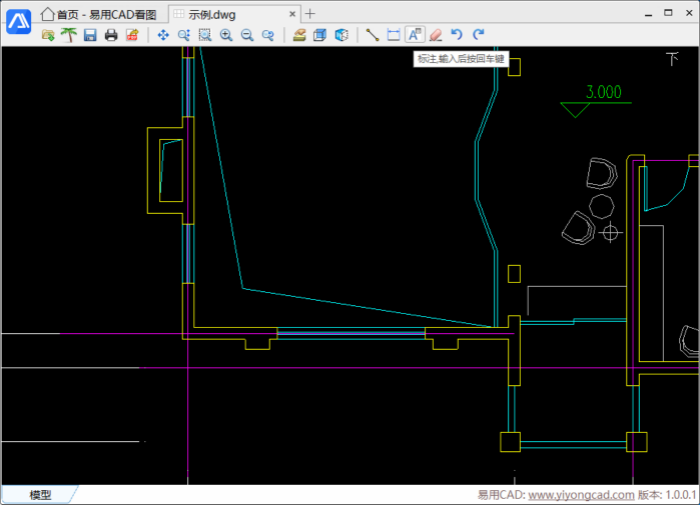
Task: Click the 版本: 1.0.0.1 status text
Action: pyautogui.click(x=667, y=495)
